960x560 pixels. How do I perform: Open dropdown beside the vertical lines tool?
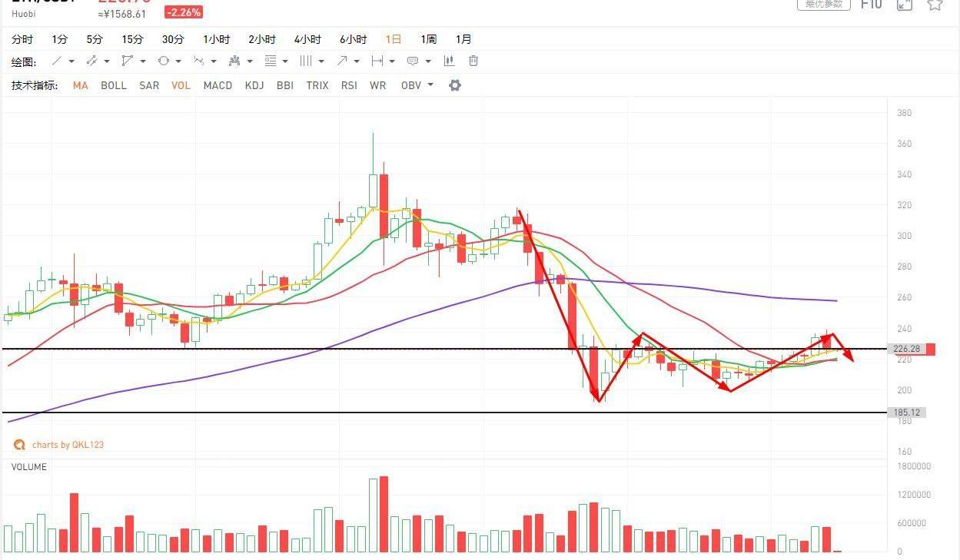tap(321, 61)
